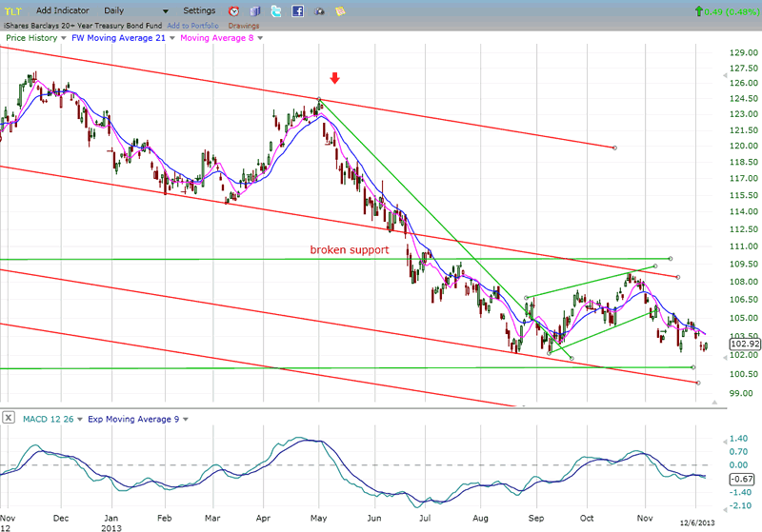Click the alarm clock alert icon

click(233, 10)
